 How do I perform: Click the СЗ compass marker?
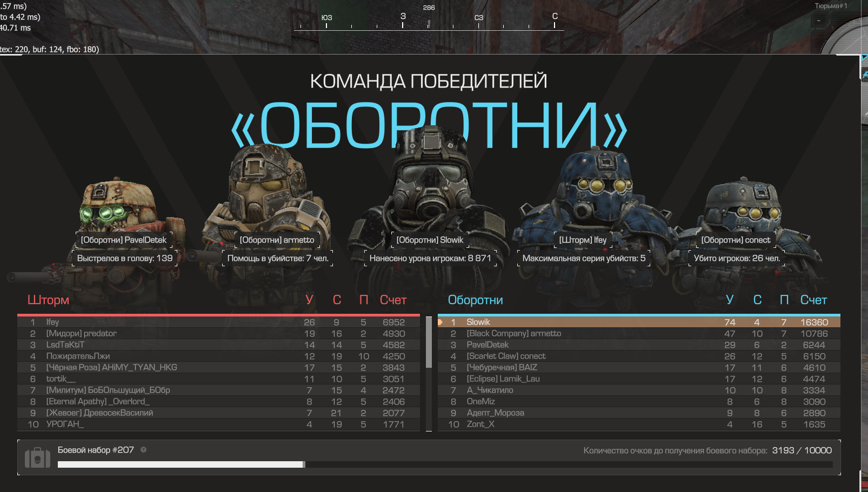click(x=479, y=18)
